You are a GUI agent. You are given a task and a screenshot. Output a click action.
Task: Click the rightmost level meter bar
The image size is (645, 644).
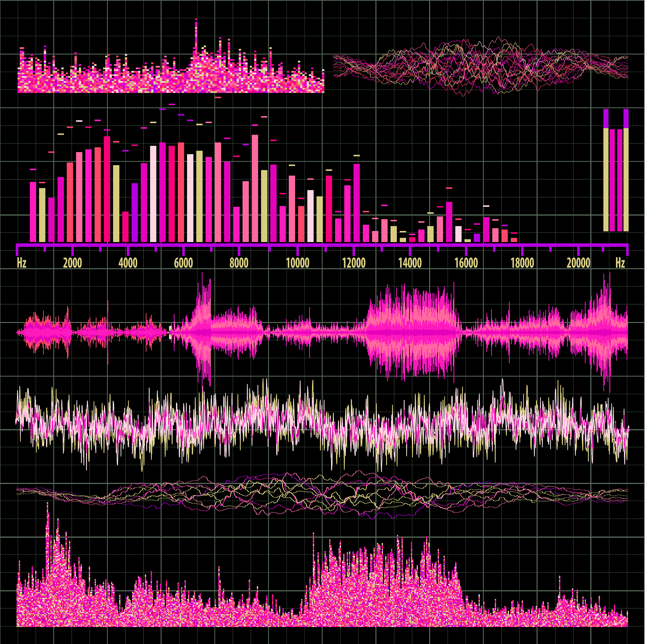(626, 170)
